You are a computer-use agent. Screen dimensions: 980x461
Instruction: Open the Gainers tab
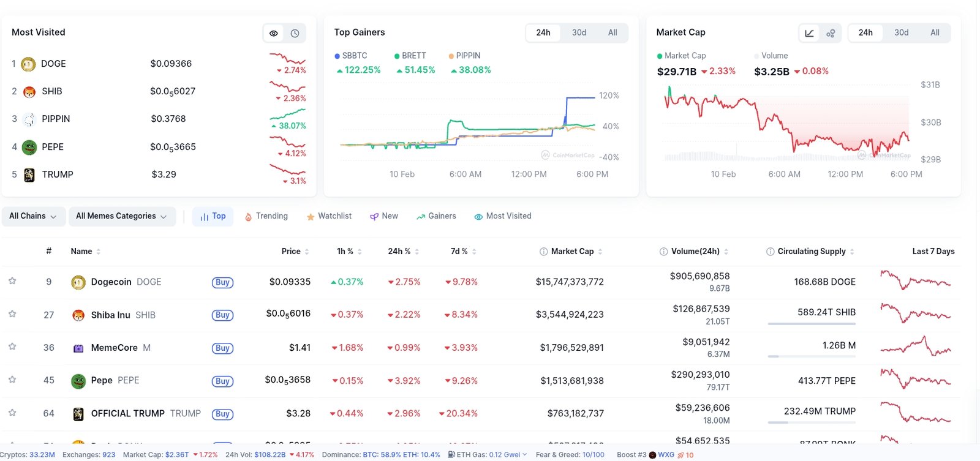pyautogui.click(x=436, y=216)
